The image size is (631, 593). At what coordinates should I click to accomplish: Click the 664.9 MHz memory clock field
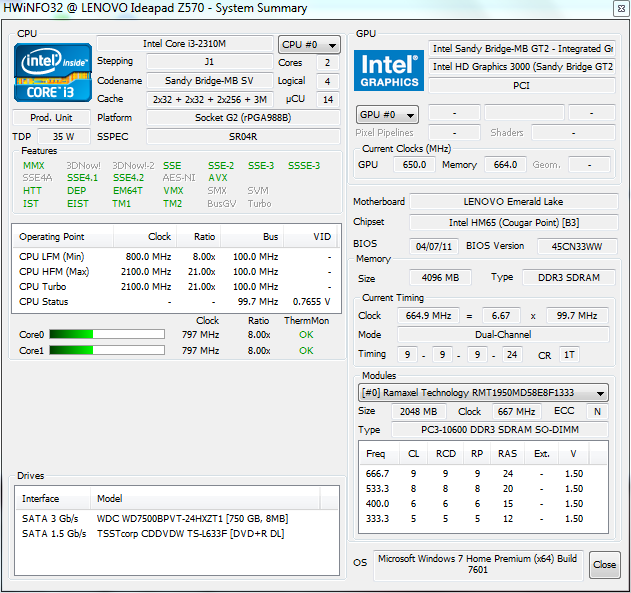click(428, 315)
